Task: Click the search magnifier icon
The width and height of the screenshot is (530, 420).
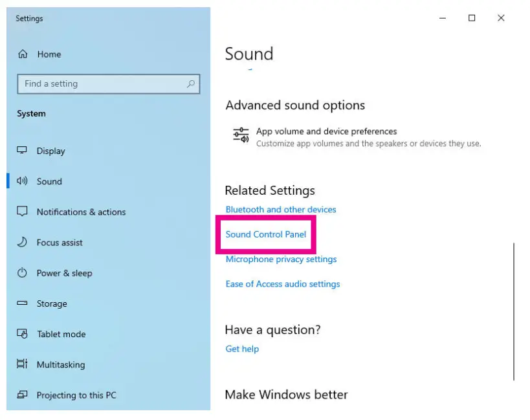Action: pos(190,83)
